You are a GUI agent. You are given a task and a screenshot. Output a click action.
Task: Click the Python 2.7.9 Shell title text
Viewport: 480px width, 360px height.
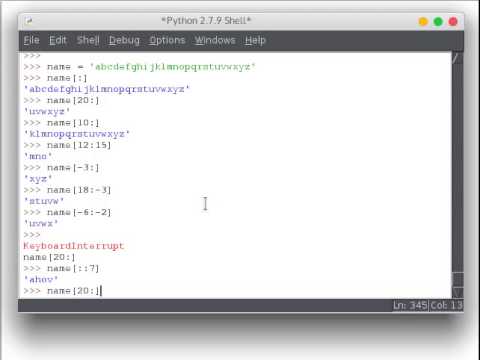tap(206, 21)
